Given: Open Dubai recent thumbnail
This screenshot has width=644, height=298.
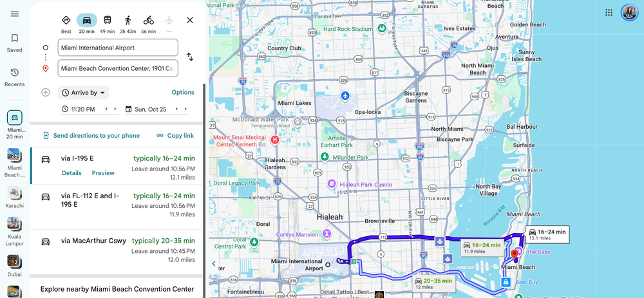Looking at the screenshot, I should pyautogui.click(x=15, y=266).
